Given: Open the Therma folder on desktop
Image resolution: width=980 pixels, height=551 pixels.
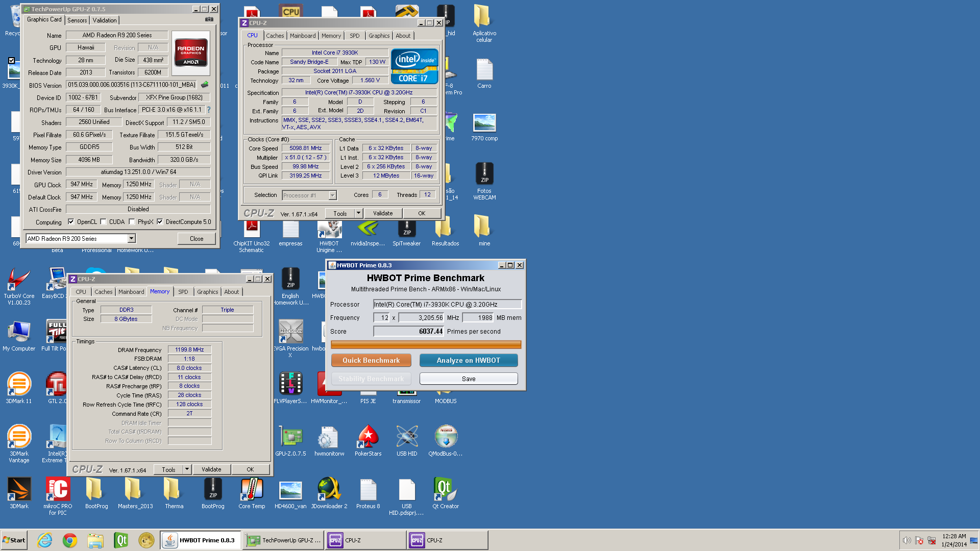Looking at the screenshot, I should click(x=174, y=493).
